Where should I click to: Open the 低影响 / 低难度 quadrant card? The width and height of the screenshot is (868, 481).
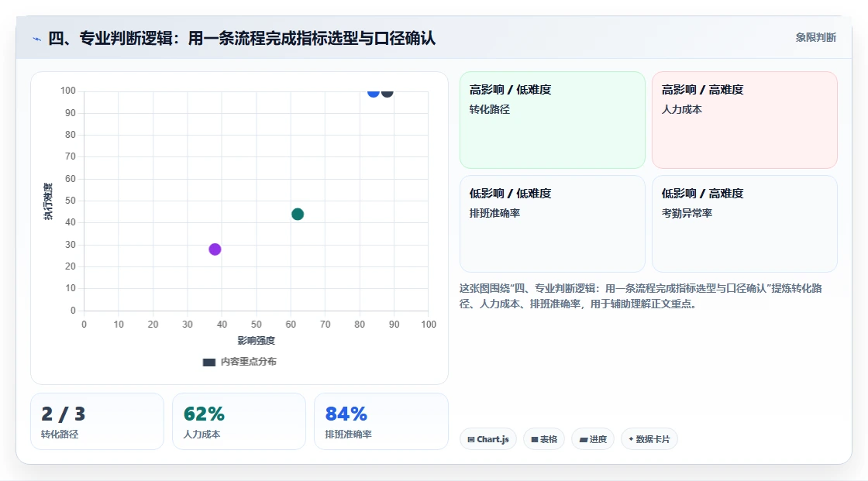pos(553,224)
